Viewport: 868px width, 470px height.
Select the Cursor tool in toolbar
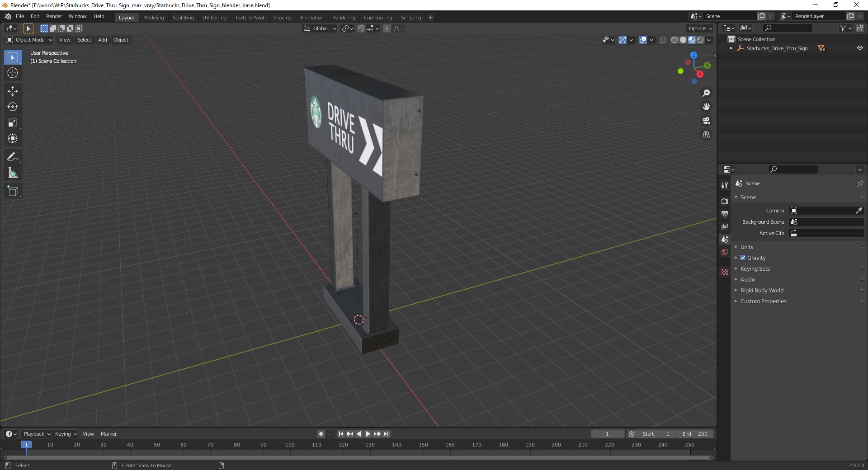click(x=13, y=73)
